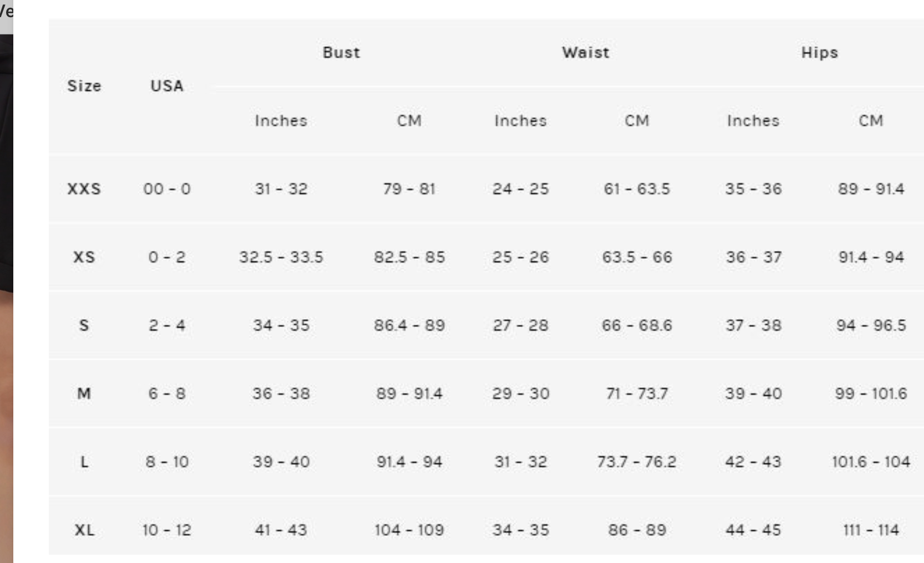Screen dimensions: 924x563
Task: Click the Size column header
Action: 84,86
